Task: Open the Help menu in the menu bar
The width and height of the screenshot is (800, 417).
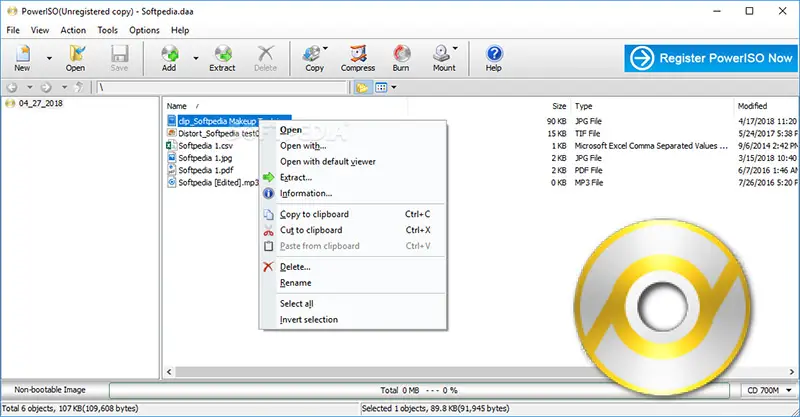Action: pos(180,30)
